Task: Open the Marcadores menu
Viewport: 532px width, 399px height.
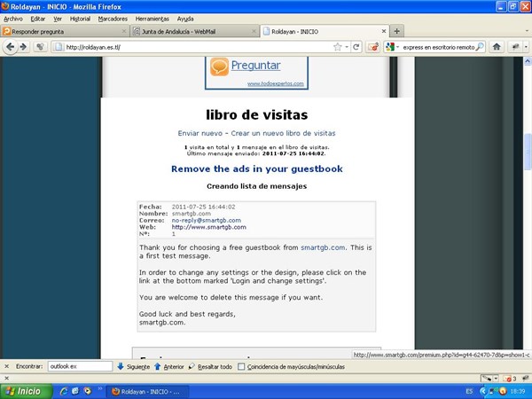Action: (113, 19)
